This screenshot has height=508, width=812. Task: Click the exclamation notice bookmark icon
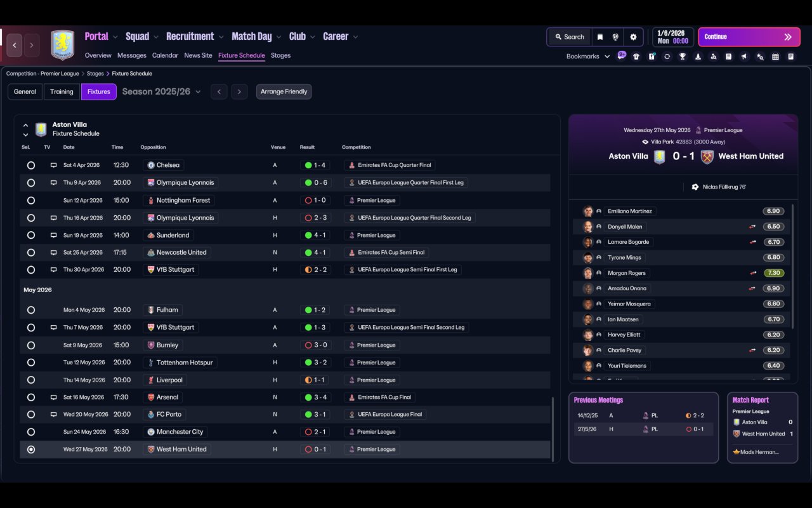pos(652,57)
